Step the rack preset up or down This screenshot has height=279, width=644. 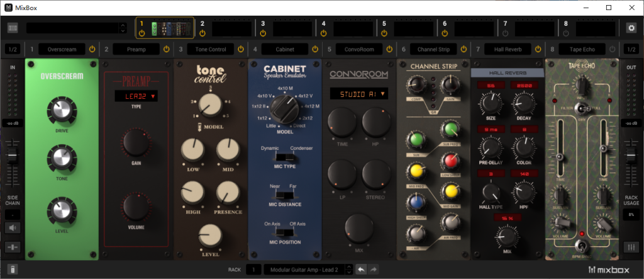coord(348,270)
